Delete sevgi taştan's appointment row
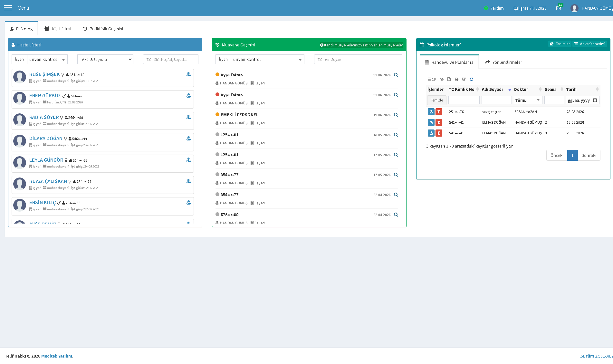This screenshot has width=613, height=364. 439,112
